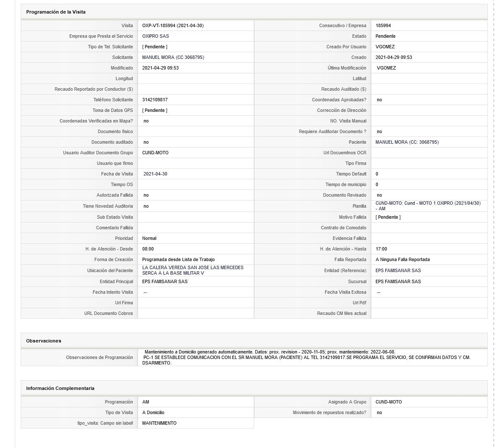
Task: Open the patient location LA CALERA VEREDA link
Action: pyautogui.click(x=193, y=270)
